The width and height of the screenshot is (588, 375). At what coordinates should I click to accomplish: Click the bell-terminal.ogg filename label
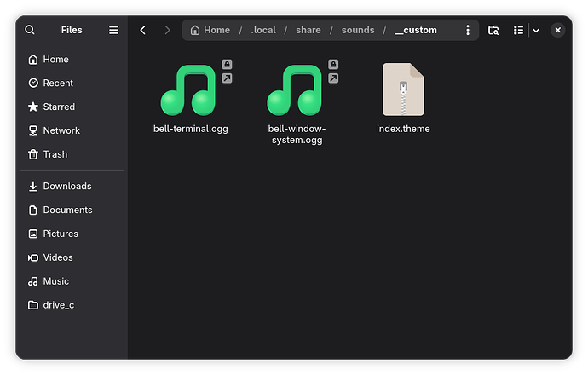[x=191, y=129]
